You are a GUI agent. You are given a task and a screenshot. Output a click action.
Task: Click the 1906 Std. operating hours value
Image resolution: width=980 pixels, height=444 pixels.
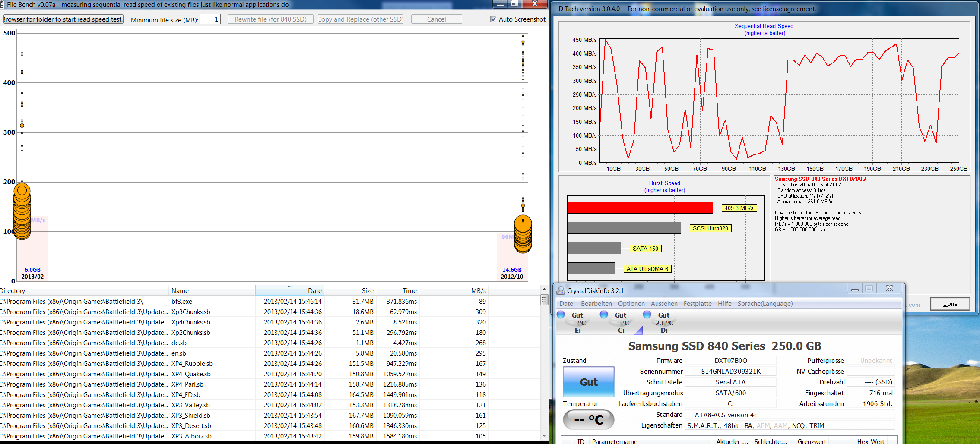coord(870,403)
